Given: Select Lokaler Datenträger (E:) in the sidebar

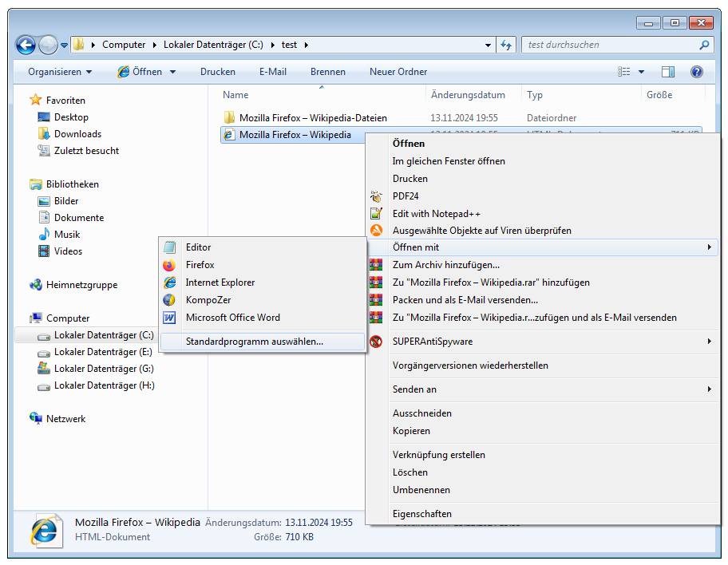Looking at the screenshot, I should tap(103, 352).
